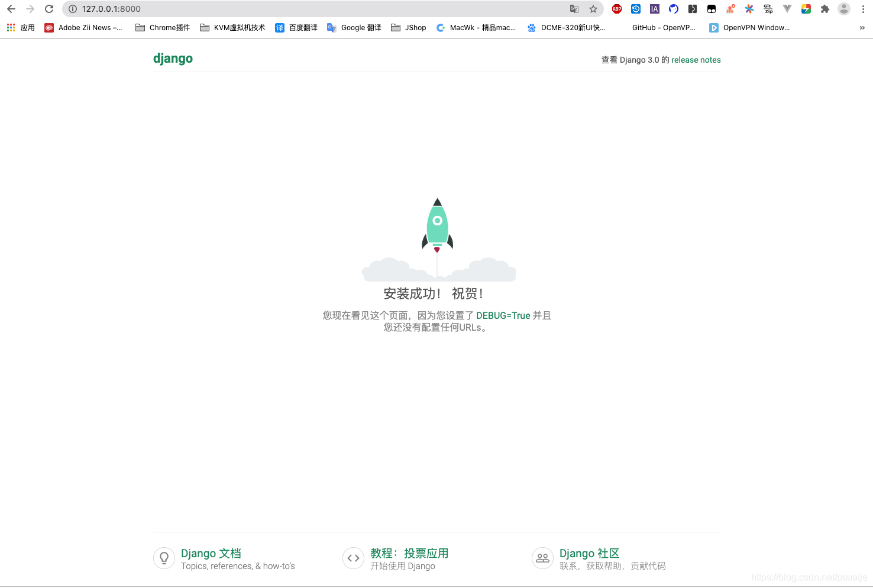Go back to the previous page
The height and width of the screenshot is (588, 873).
(x=11, y=9)
